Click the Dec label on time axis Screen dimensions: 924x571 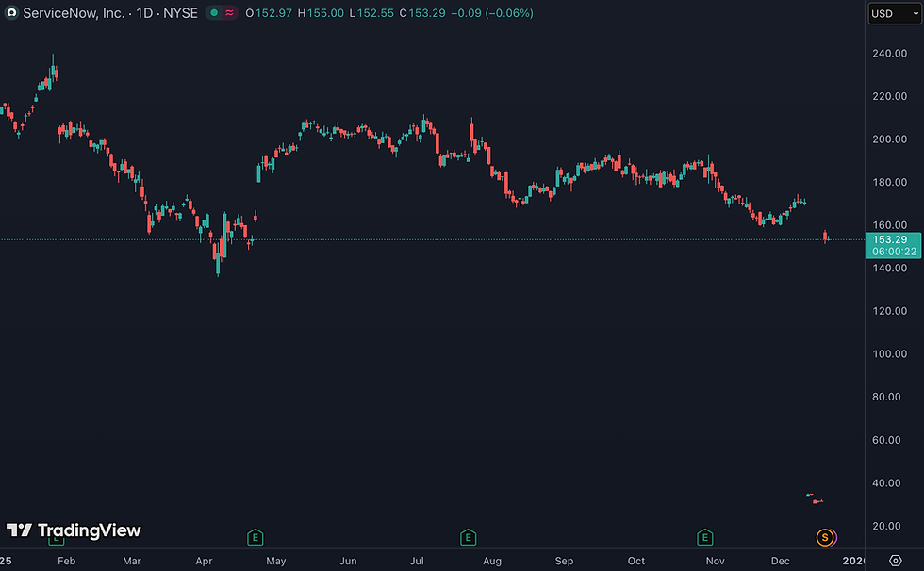781,561
